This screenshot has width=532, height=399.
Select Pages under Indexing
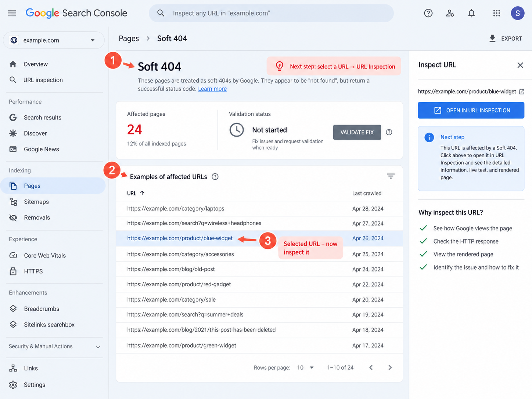(53, 186)
